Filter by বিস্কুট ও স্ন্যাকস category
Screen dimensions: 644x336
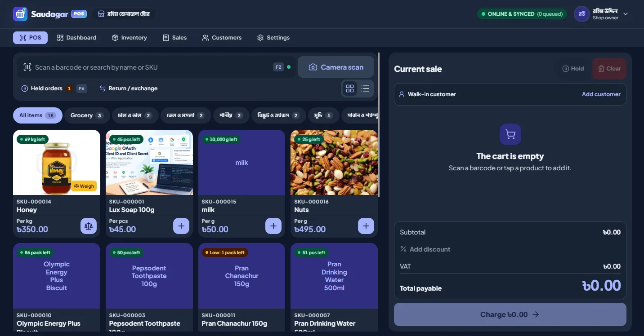(x=278, y=115)
